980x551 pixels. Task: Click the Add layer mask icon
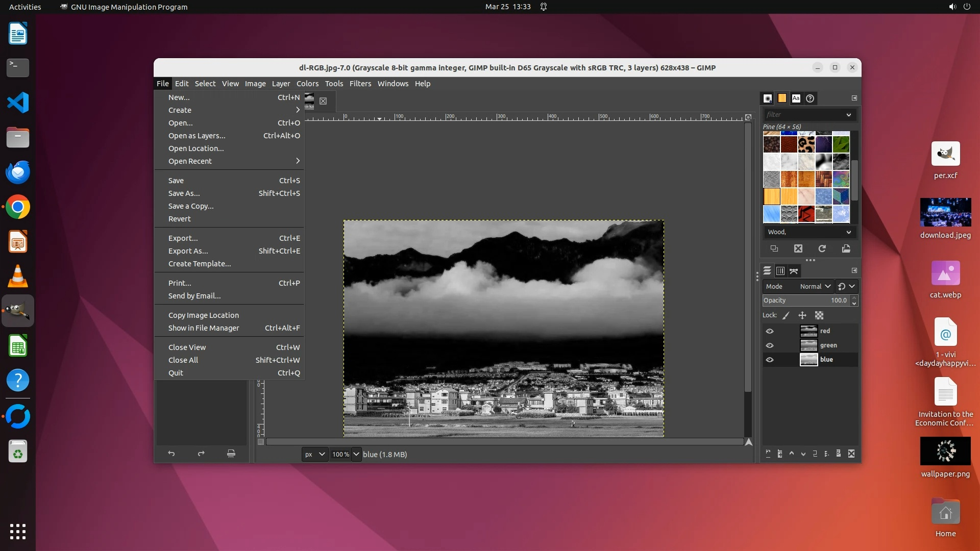pos(838,454)
